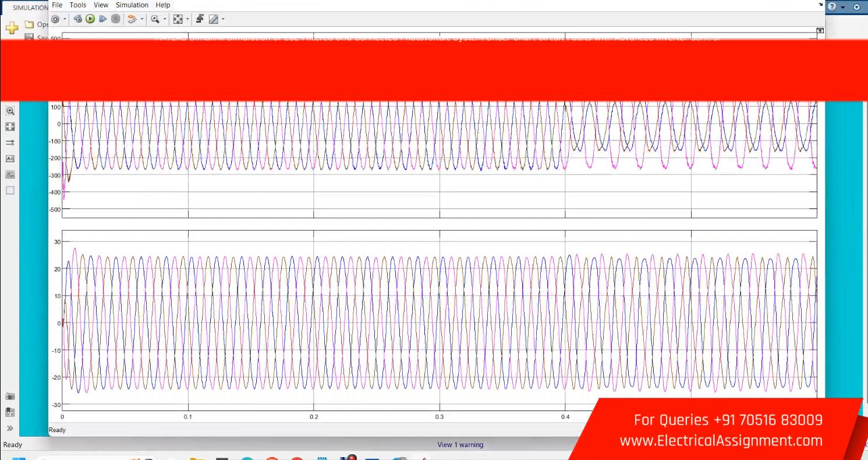Screen dimensions: 868x460
Task: Expand the Zoom tool dropdown arrow
Action: click(x=165, y=19)
